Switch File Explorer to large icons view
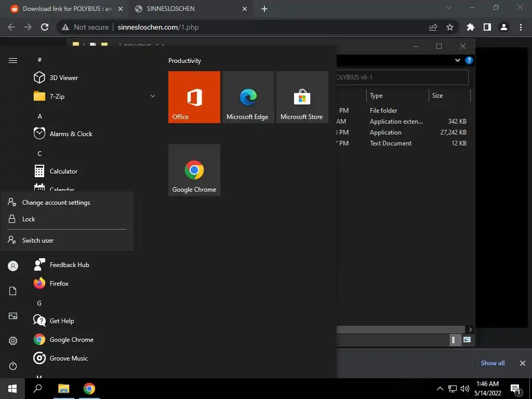 (x=467, y=340)
